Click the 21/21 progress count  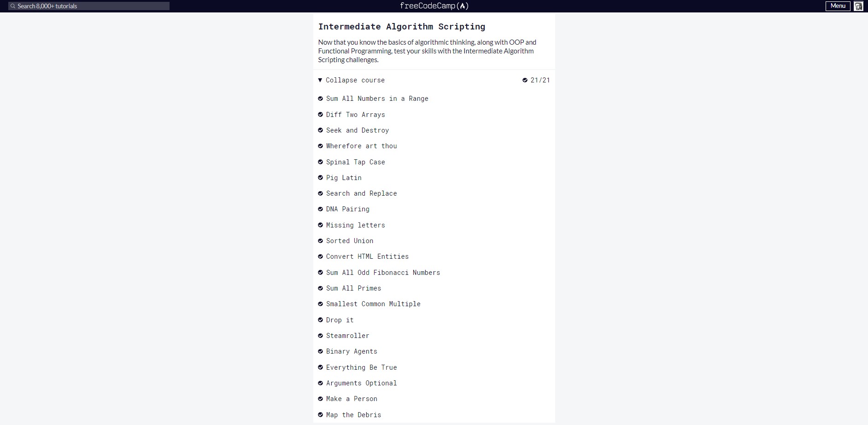(x=540, y=80)
